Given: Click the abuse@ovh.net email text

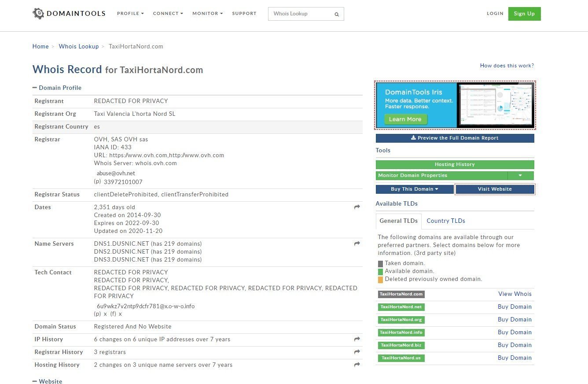Looking at the screenshot, I should (x=116, y=173).
